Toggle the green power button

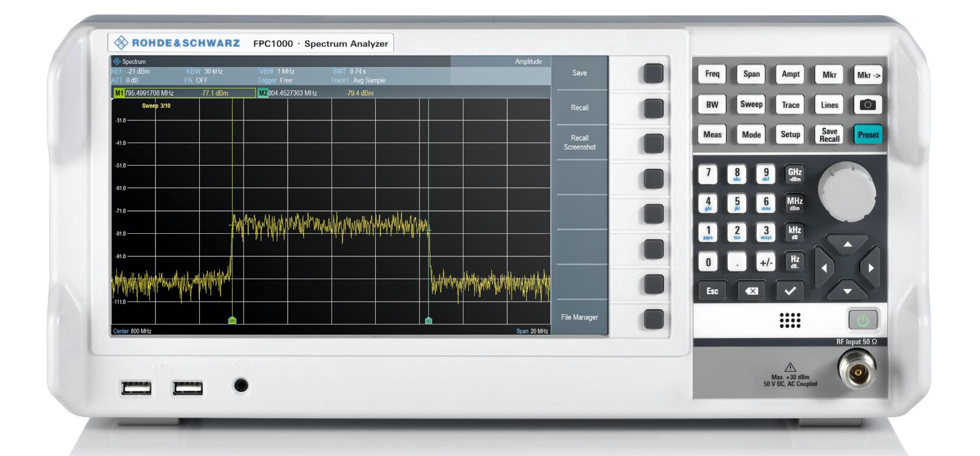click(863, 320)
